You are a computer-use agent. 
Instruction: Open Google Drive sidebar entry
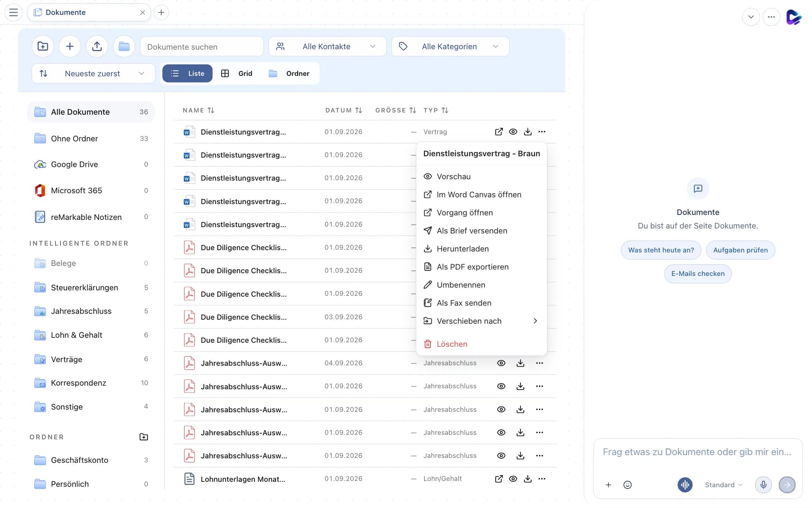pyautogui.click(x=91, y=164)
